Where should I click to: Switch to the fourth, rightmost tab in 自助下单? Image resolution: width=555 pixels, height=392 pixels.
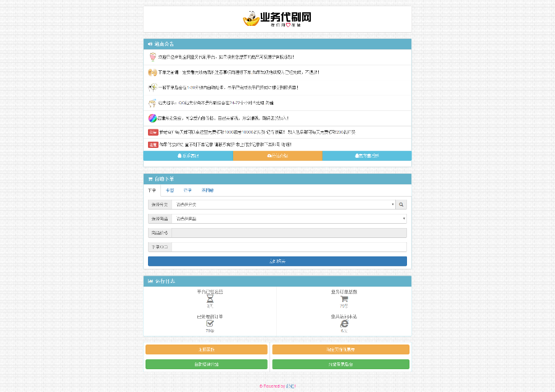207,190
